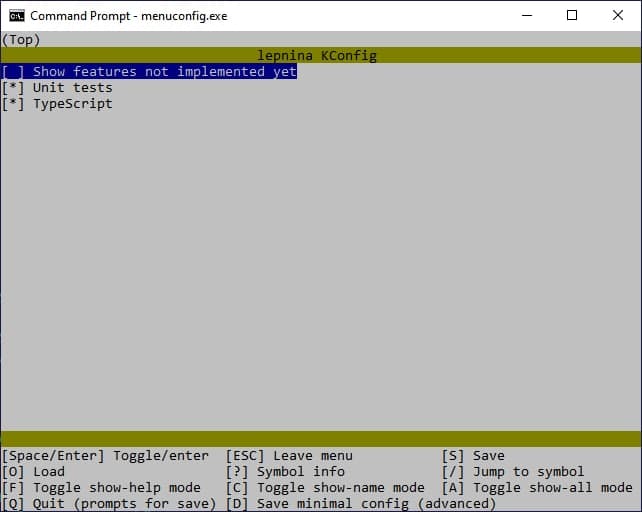This screenshot has width=642, height=512.
Task: Maximize the Command Prompt window
Action: coord(572,16)
